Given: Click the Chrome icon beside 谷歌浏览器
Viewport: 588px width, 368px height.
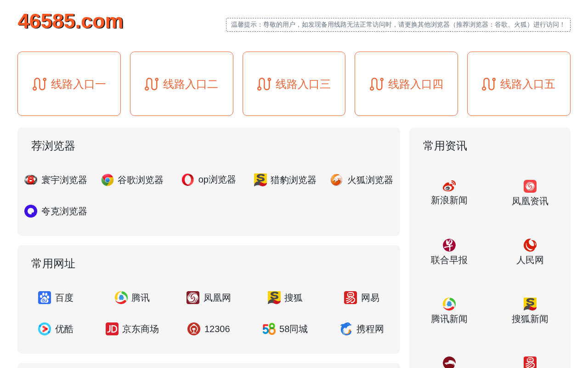Looking at the screenshot, I should click(x=107, y=180).
